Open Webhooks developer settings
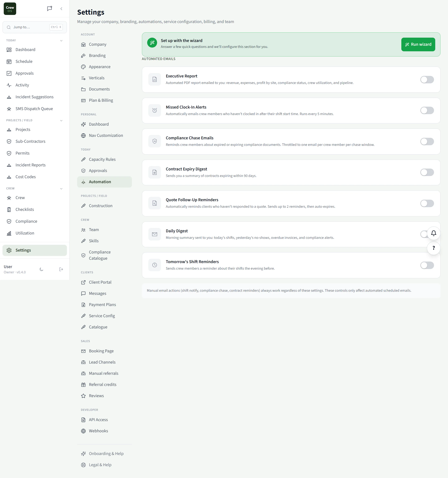Viewport: 448px width, 478px height. [x=104, y=431]
